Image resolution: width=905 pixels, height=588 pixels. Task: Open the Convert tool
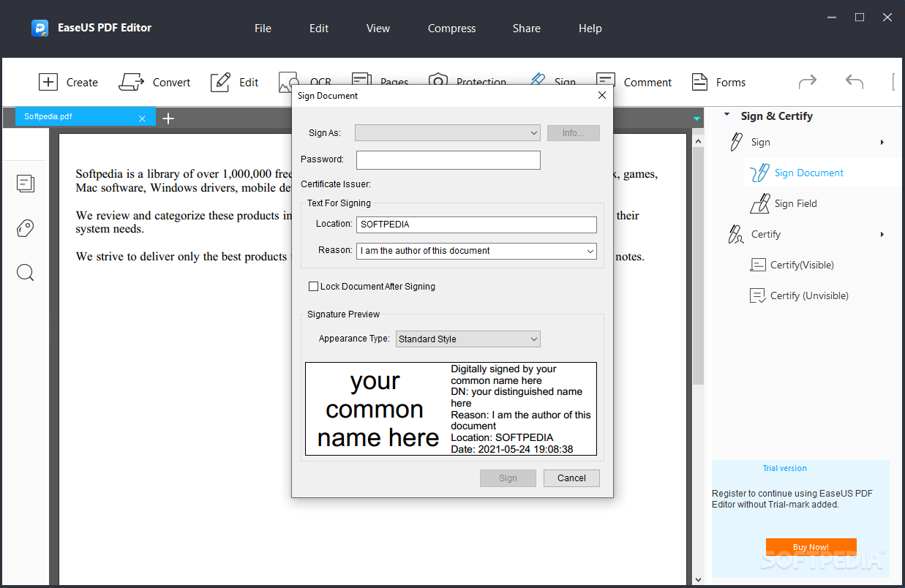pyautogui.click(x=154, y=82)
